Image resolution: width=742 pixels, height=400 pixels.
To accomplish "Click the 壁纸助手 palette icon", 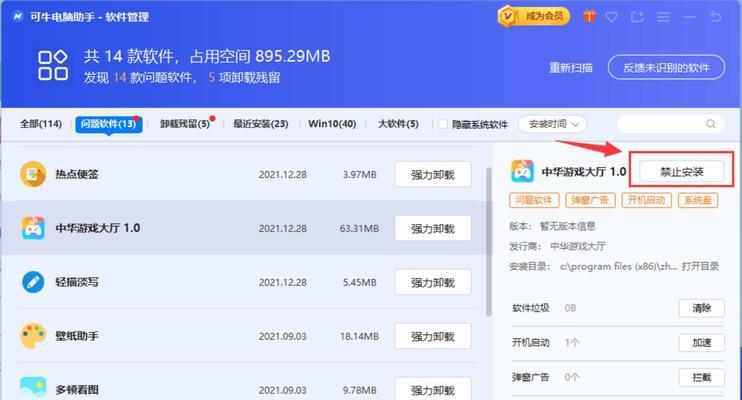I will (x=33, y=336).
